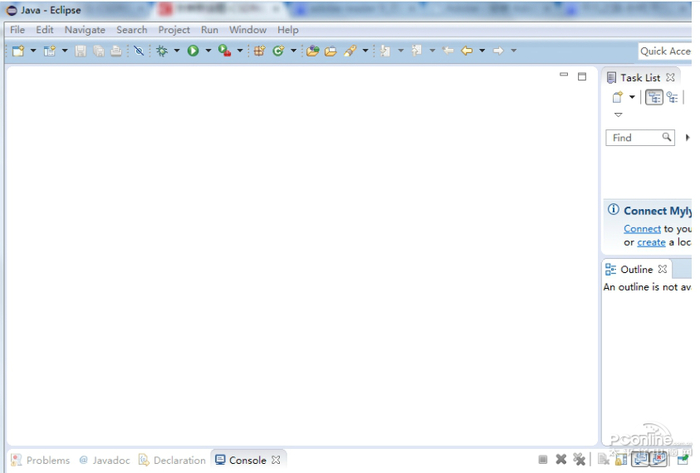
Task: Click the Last Edit Location arrow icon
Action: [x=448, y=51]
